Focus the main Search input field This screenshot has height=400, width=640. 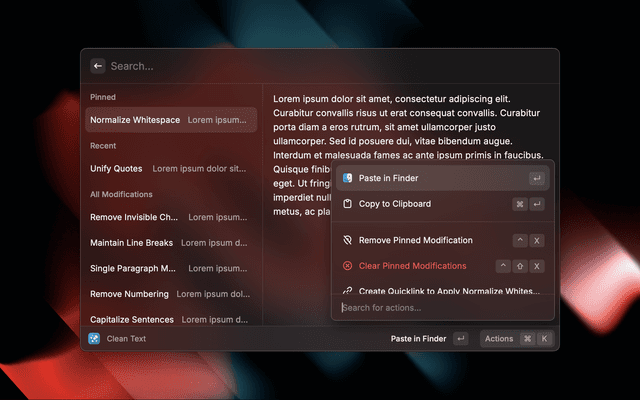tap(300, 66)
